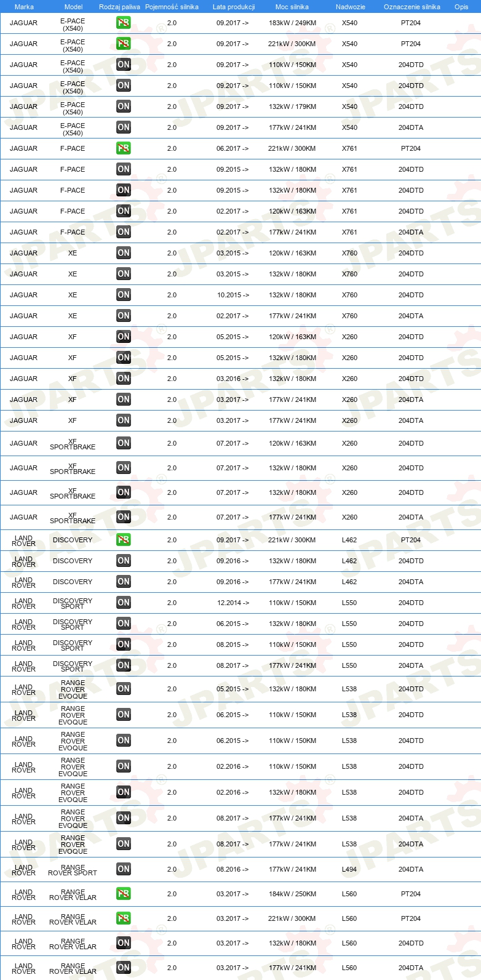This screenshot has width=481, height=980.
Task: Select the '184kW / 250KM' power cell
Action: click(x=293, y=894)
